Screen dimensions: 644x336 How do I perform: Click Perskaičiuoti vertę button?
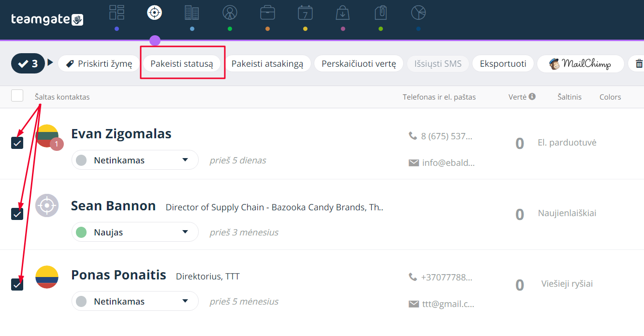(x=359, y=63)
